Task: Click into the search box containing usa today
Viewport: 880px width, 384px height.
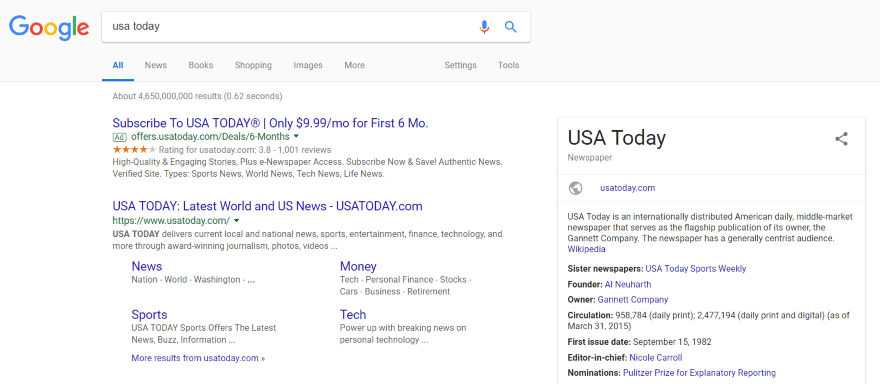Action: click(289, 26)
